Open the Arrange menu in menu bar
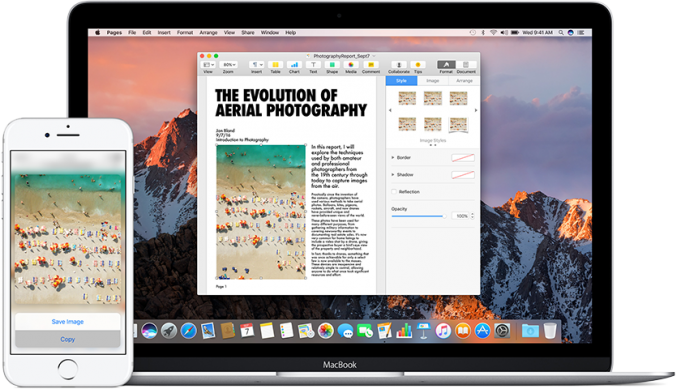 tap(208, 33)
